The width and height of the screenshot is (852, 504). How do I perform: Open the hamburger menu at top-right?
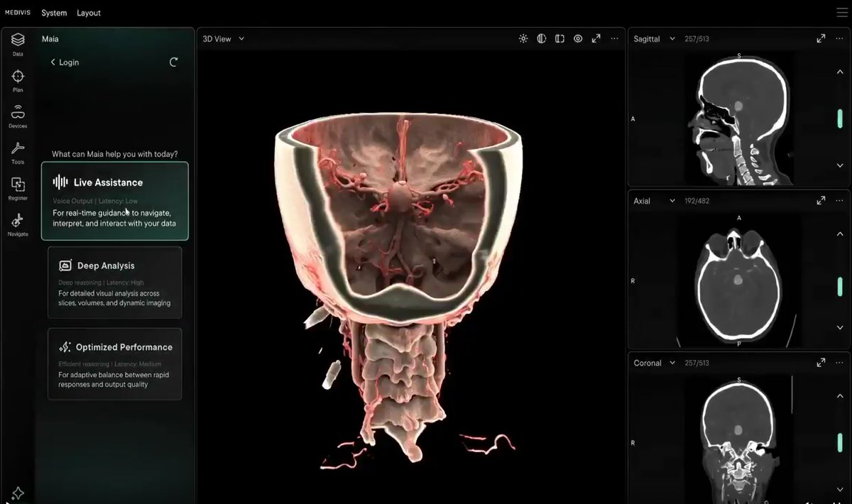(x=843, y=13)
